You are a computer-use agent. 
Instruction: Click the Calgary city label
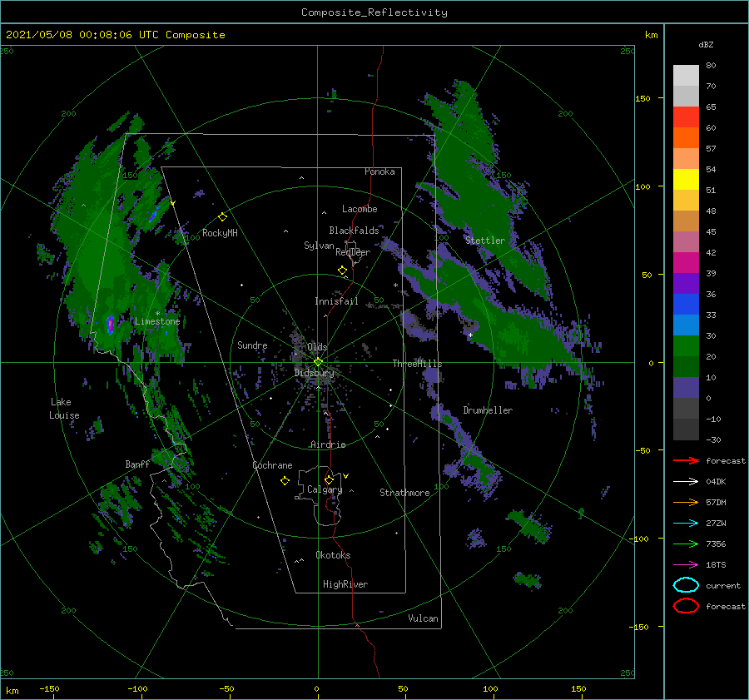(325, 489)
